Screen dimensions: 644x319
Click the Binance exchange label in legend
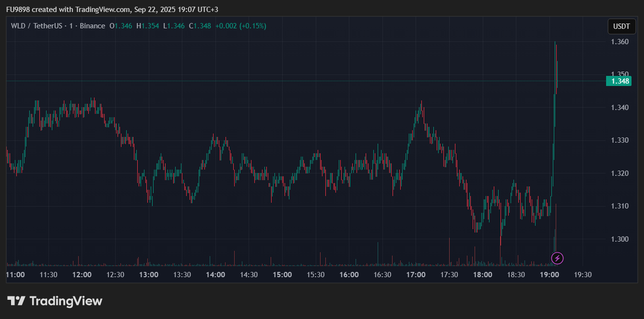[92, 26]
